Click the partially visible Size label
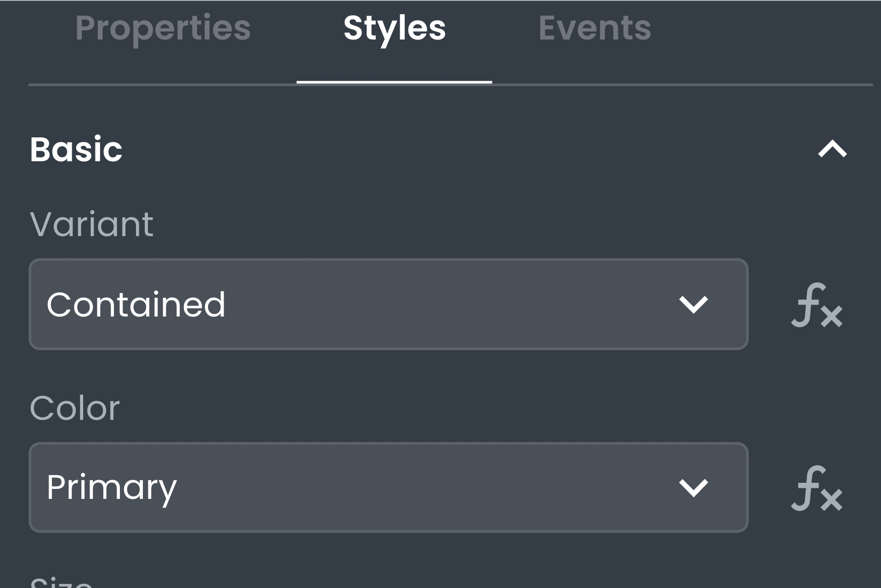The width and height of the screenshot is (881, 588). pyautogui.click(x=61, y=582)
